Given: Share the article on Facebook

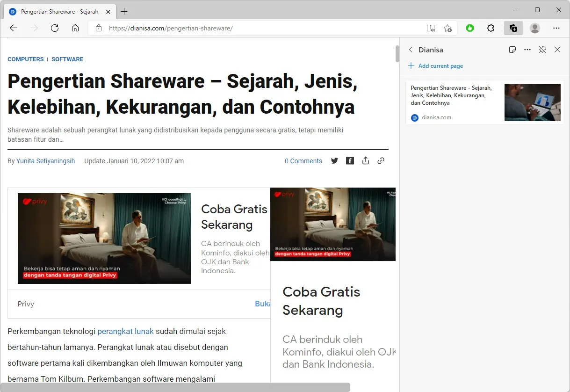Looking at the screenshot, I should (x=350, y=161).
